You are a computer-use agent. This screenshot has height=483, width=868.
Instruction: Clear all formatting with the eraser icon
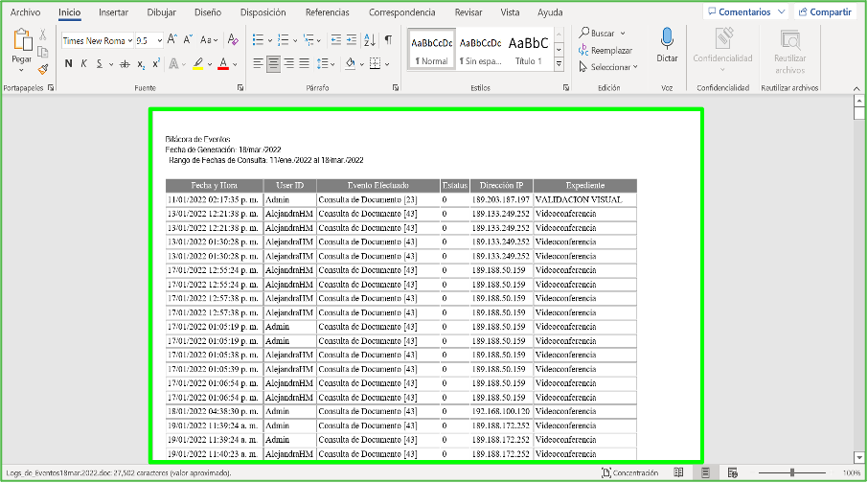[x=231, y=40]
